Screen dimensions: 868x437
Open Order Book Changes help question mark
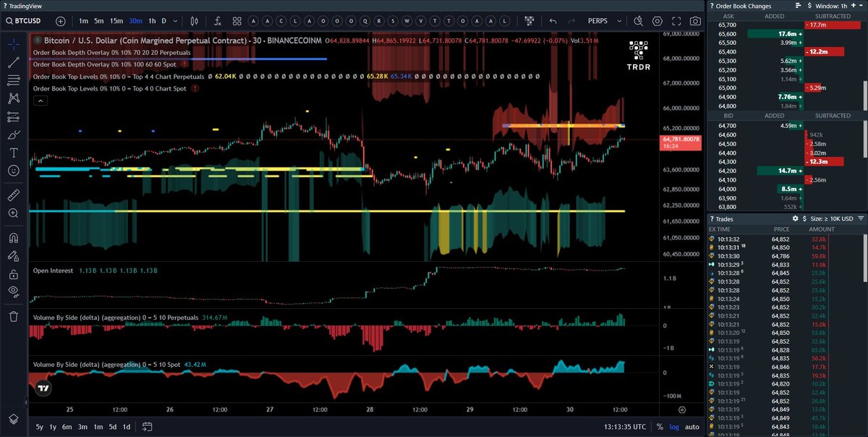click(x=712, y=6)
